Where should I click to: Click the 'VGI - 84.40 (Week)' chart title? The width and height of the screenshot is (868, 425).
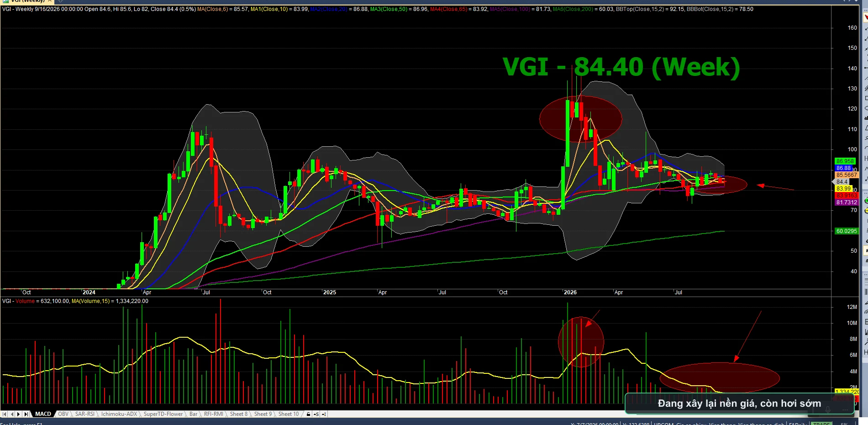621,67
